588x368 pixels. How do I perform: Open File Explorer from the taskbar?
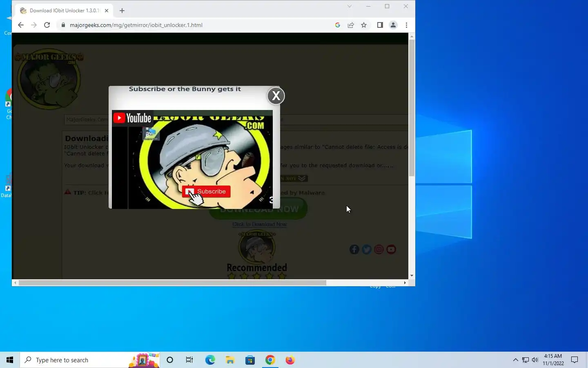(230, 360)
